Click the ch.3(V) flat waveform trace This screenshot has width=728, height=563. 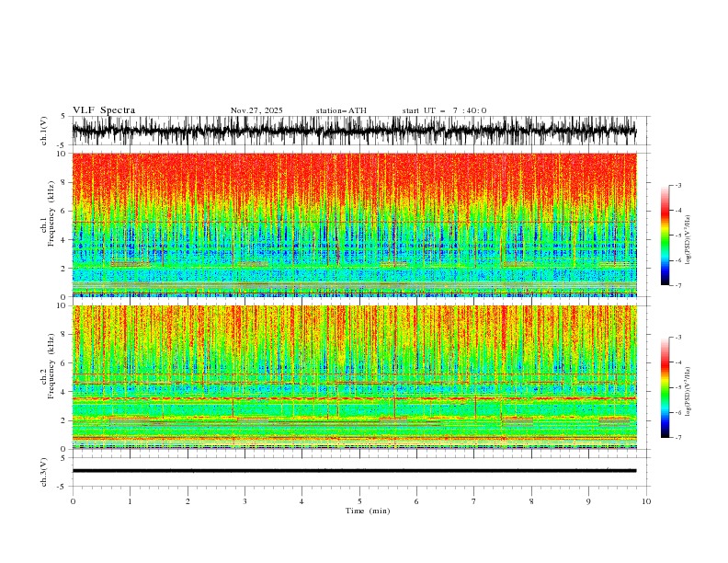click(354, 471)
